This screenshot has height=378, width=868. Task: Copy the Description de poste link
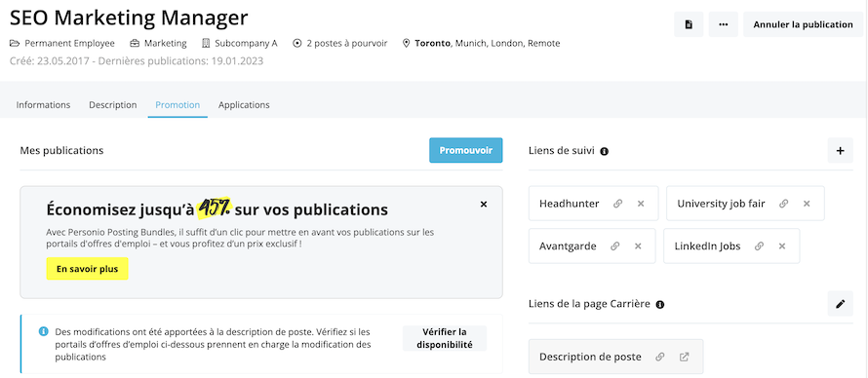[660, 357]
